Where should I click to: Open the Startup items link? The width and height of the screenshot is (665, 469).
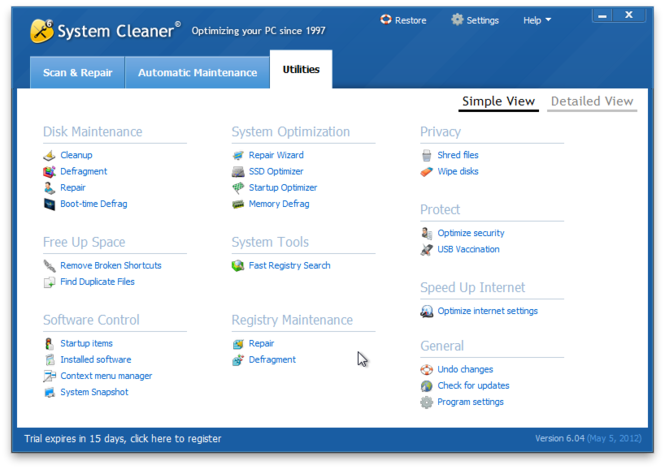click(x=87, y=343)
